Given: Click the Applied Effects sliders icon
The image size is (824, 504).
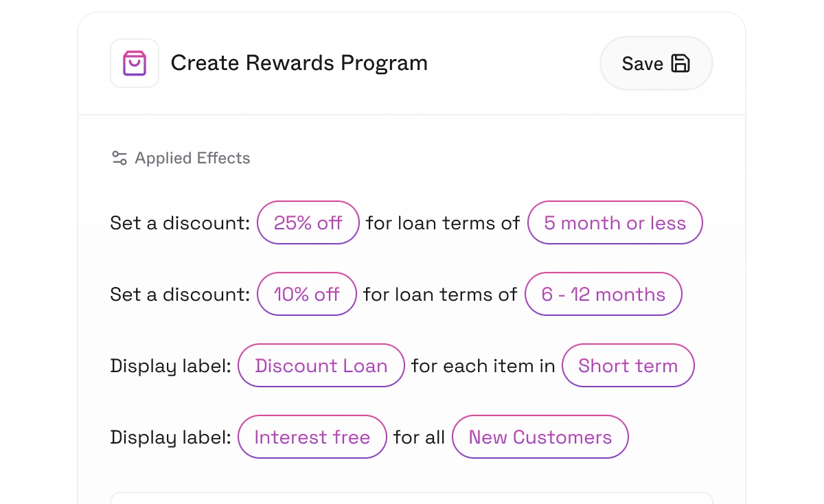Looking at the screenshot, I should pyautogui.click(x=119, y=158).
